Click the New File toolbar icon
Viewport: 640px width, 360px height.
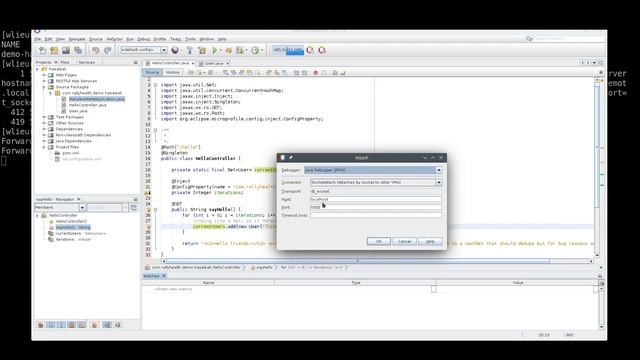coord(42,50)
